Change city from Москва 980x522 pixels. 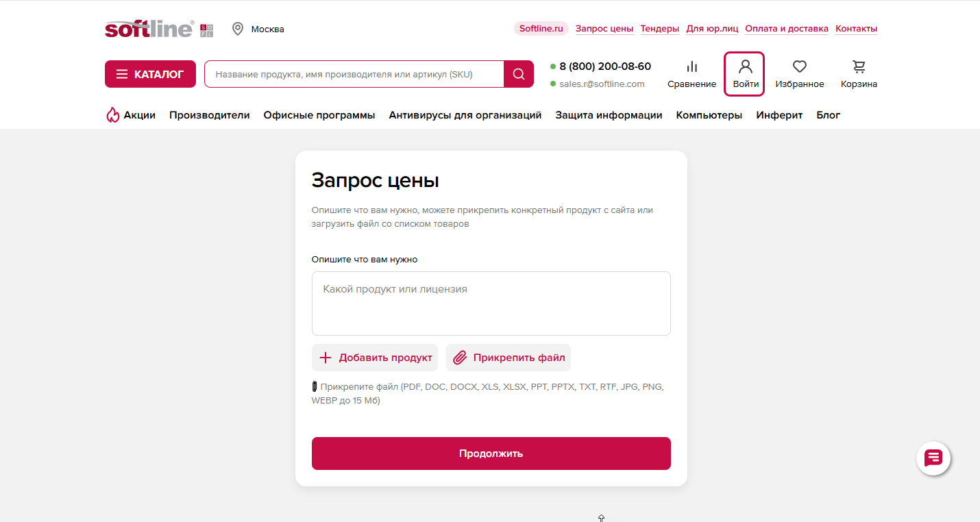click(x=267, y=29)
